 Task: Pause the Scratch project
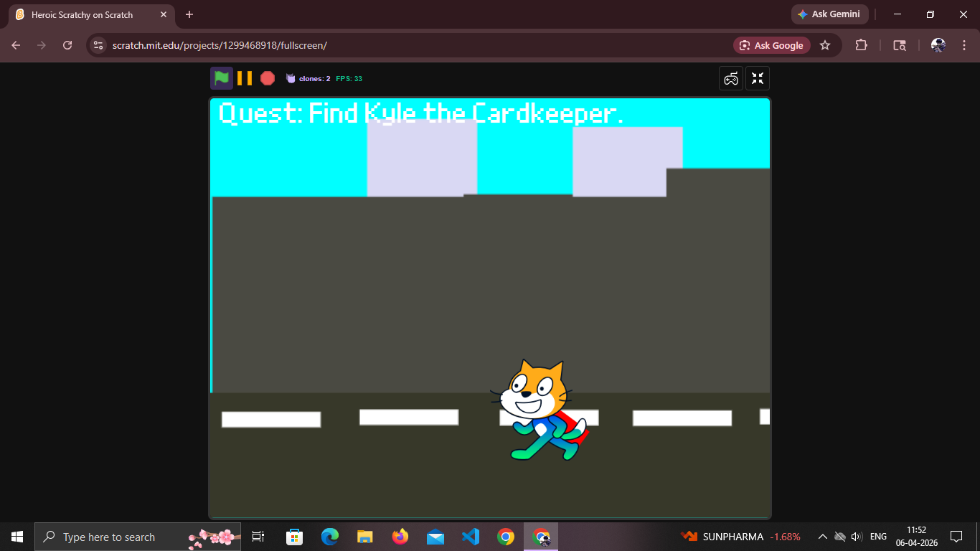(x=245, y=78)
